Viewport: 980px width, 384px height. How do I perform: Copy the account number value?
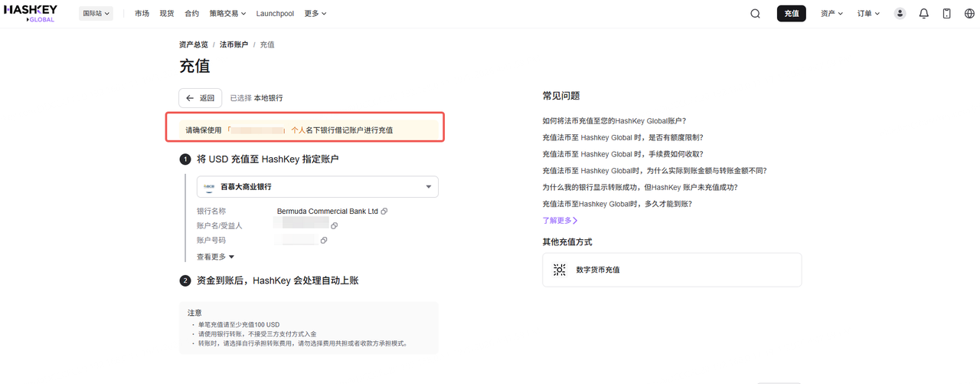[324, 241]
